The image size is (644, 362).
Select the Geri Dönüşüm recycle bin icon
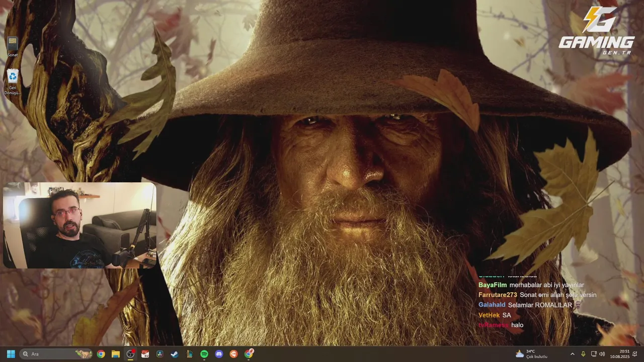tap(13, 82)
